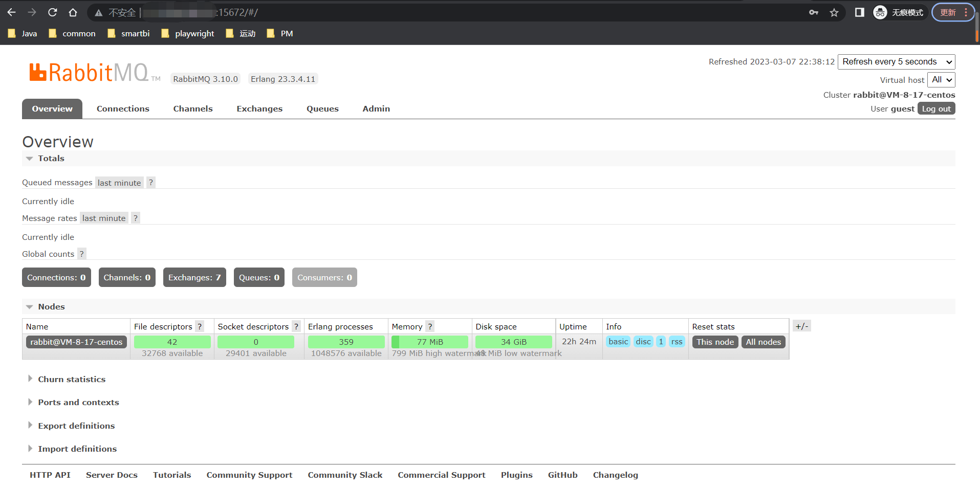Click the Queues: 0 count
The height and width of the screenshot is (488, 980).
tap(259, 277)
